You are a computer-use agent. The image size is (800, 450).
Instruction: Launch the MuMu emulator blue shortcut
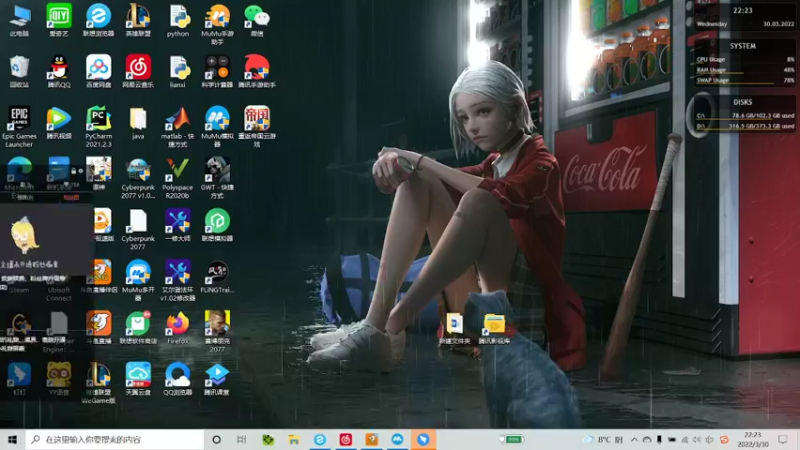pos(217,127)
